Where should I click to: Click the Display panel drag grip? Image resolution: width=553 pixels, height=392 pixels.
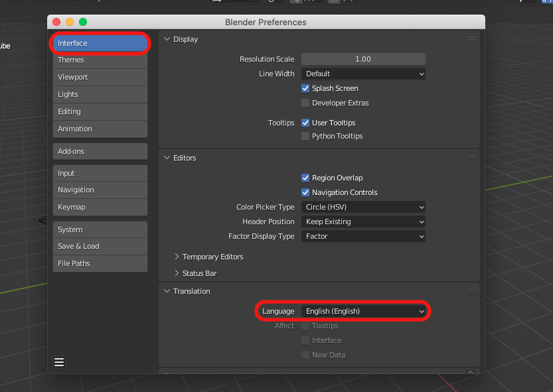pos(472,38)
